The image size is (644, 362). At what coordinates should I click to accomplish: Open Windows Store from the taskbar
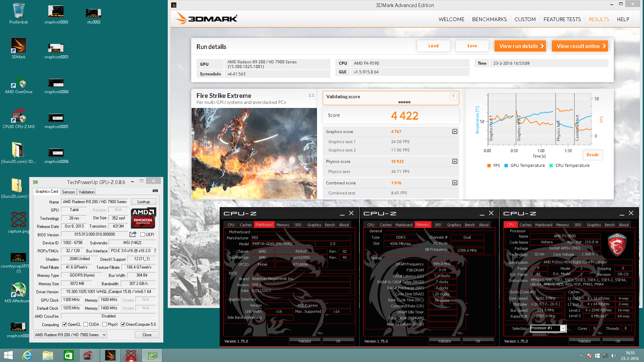pos(69,355)
